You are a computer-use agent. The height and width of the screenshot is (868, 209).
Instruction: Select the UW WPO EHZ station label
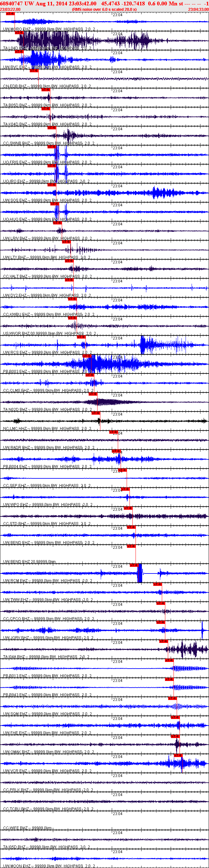(48, 505)
